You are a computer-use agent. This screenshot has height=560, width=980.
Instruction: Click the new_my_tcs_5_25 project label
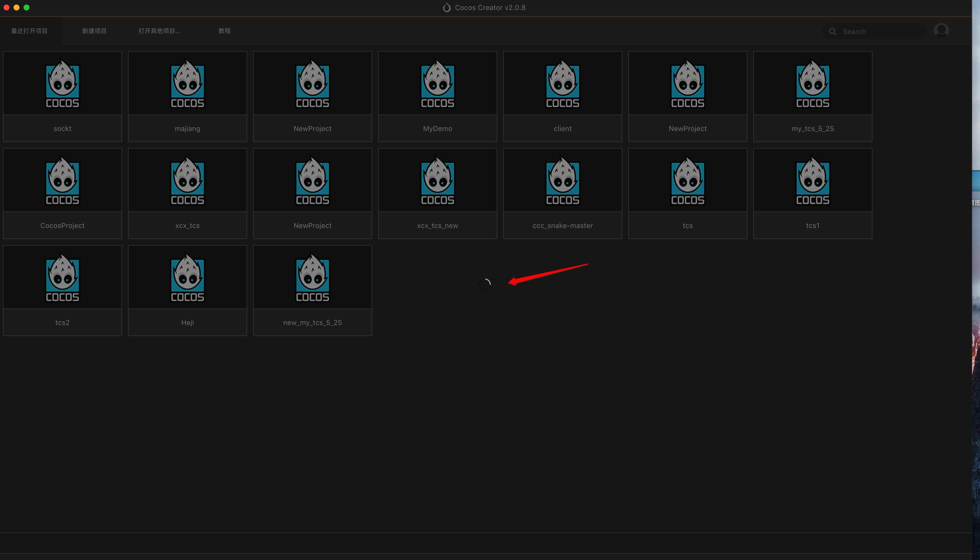click(x=312, y=323)
